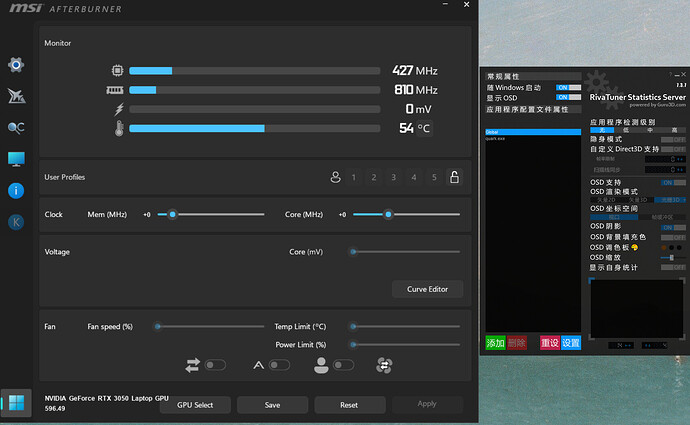The width and height of the screenshot is (690, 425).
Task: Click the temperature thermometer icon
Action: click(119, 128)
